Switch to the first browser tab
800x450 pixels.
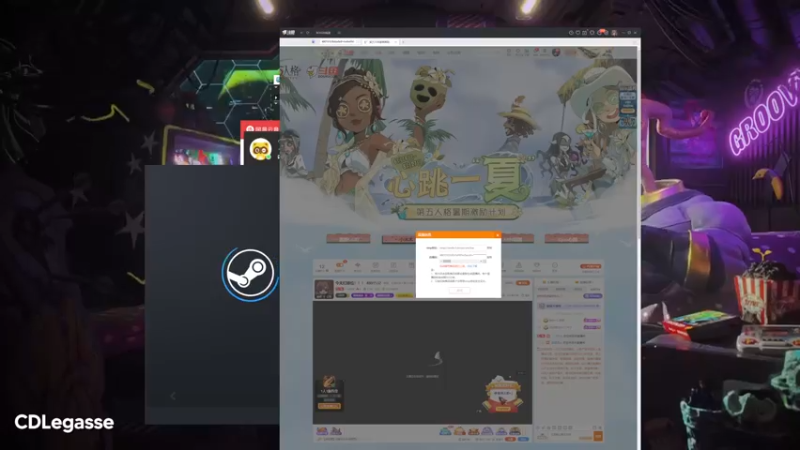338,42
